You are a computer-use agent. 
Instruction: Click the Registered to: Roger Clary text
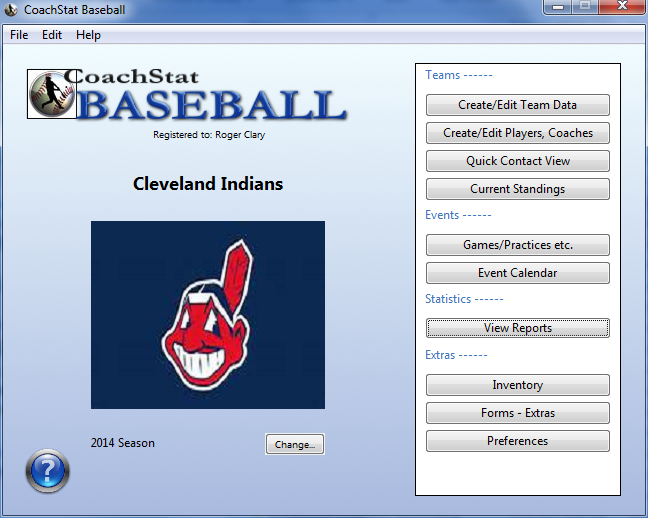point(209,135)
